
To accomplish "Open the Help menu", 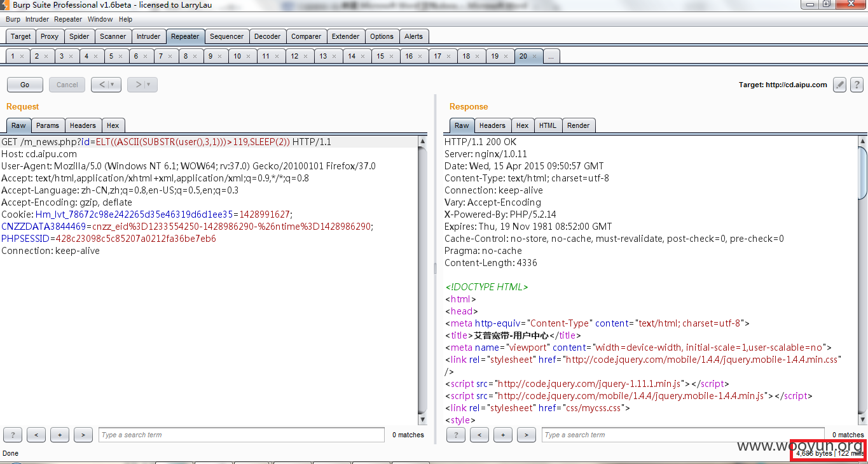I will [125, 19].
